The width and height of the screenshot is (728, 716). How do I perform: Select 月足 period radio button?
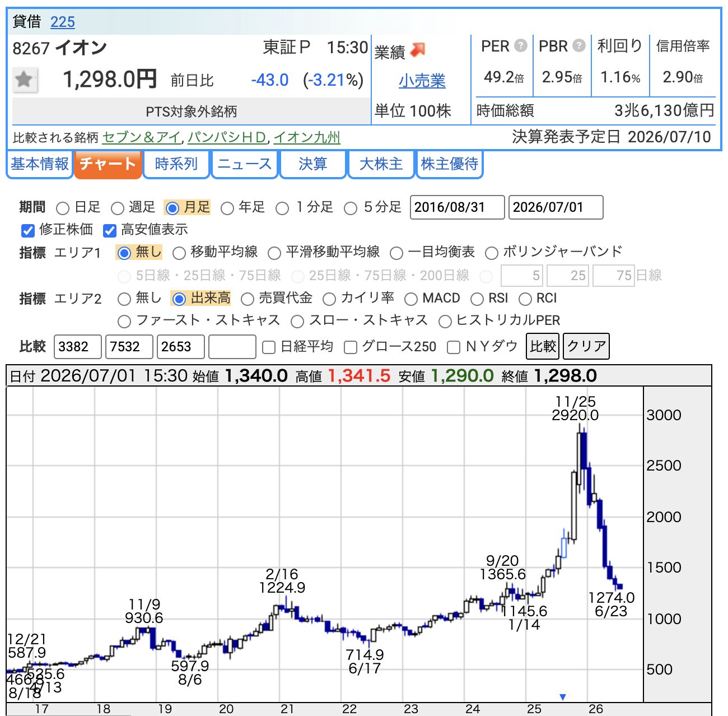172,208
